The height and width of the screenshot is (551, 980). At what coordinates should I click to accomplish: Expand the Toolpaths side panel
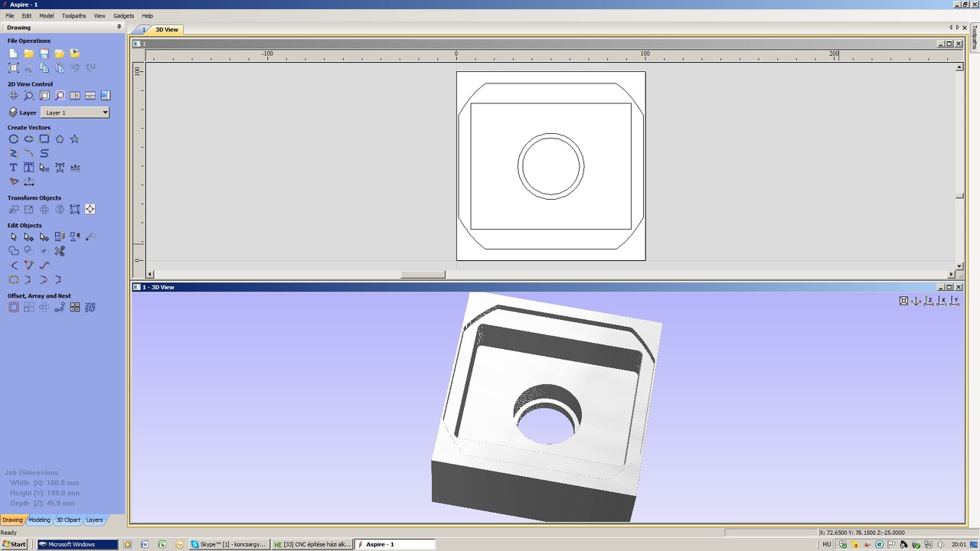975,37
